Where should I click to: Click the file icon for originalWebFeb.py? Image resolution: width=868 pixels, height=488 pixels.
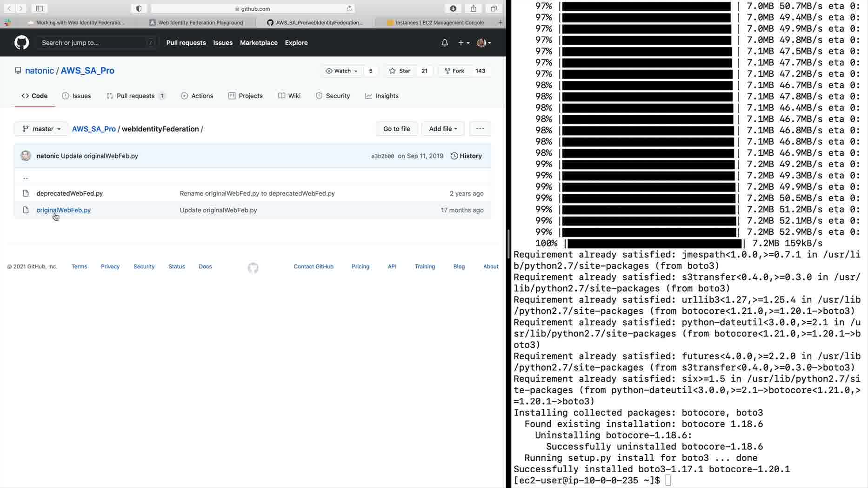click(x=26, y=210)
